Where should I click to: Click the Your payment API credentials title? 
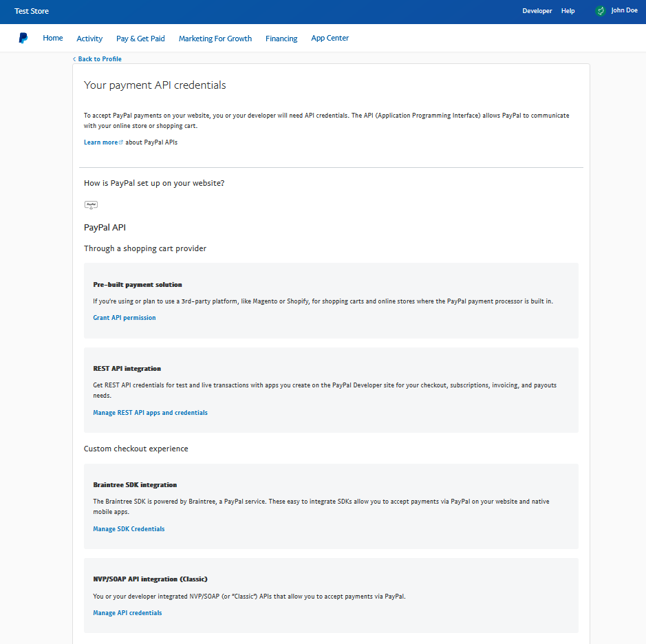[155, 85]
